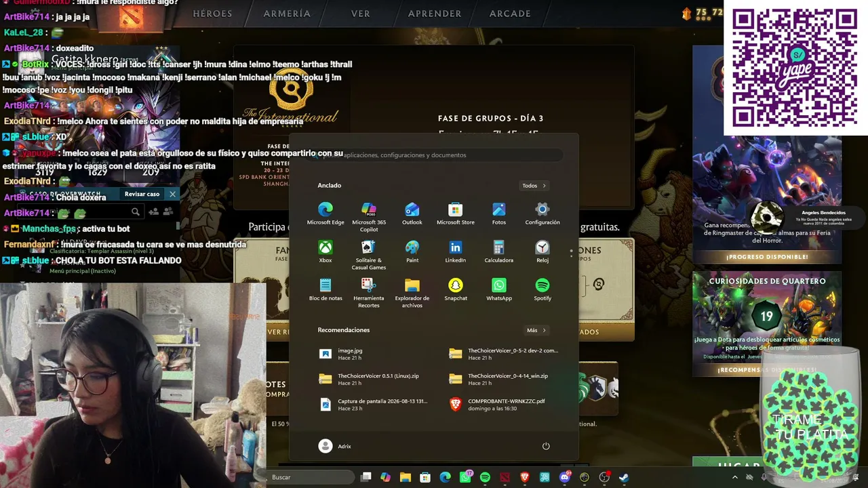868x488 pixels.
Task: Expand recommendations with Más button
Action: pyautogui.click(x=536, y=330)
